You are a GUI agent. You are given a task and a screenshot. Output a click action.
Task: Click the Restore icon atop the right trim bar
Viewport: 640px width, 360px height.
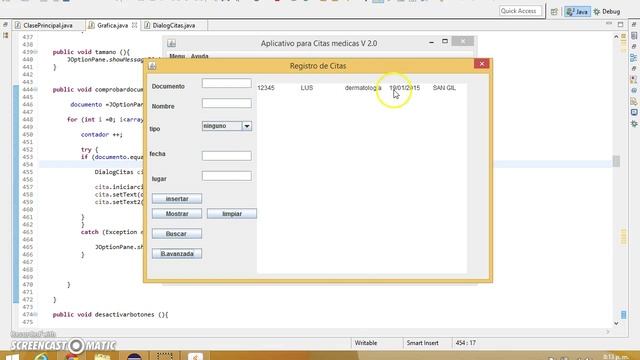pyautogui.click(x=634, y=25)
